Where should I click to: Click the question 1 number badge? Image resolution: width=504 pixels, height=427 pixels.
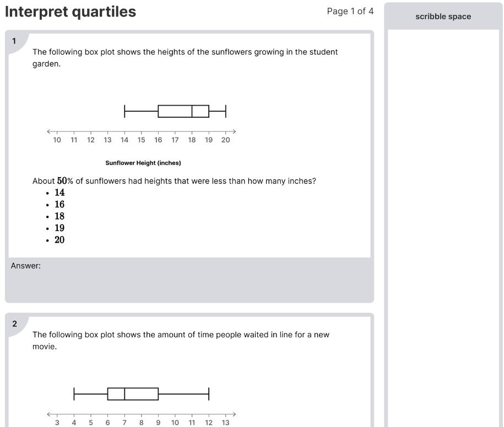(14, 41)
